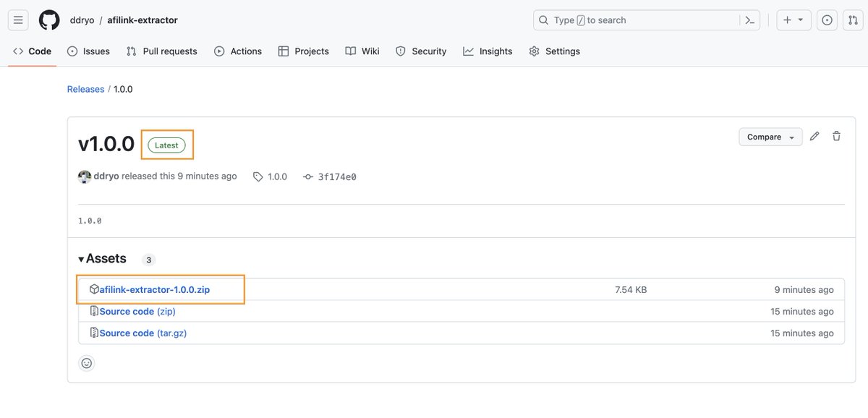868x418 pixels.
Task: Open the Insights tab
Action: [x=488, y=51]
